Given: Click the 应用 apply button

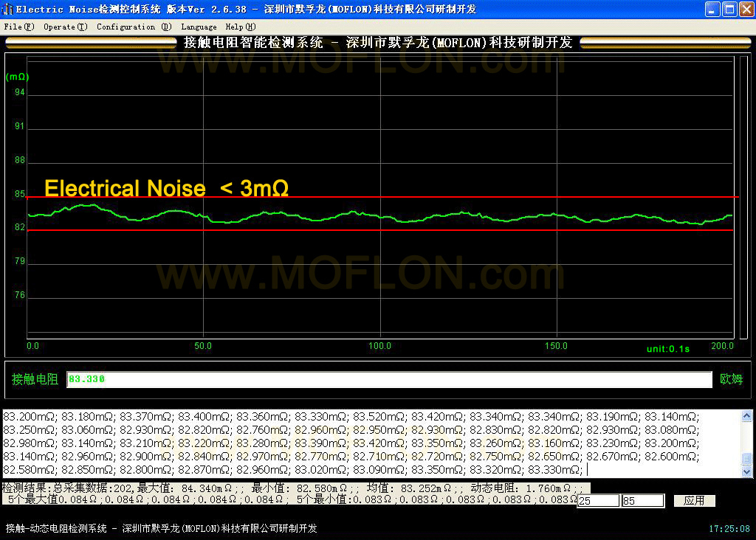Looking at the screenshot, I should [694, 500].
